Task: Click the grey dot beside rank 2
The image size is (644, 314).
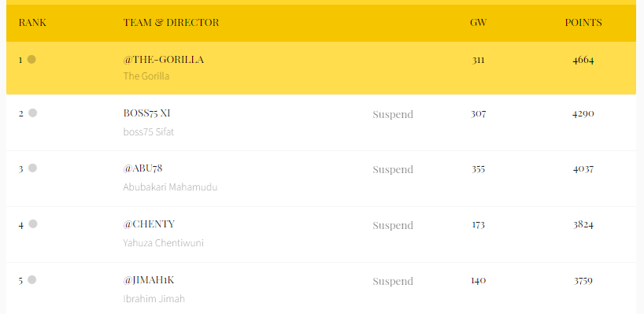Action: (x=33, y=113)
